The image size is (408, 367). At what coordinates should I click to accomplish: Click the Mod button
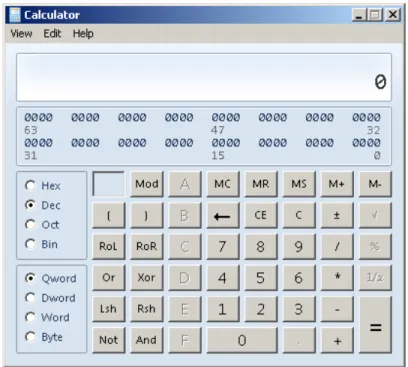tap(147, 184)
